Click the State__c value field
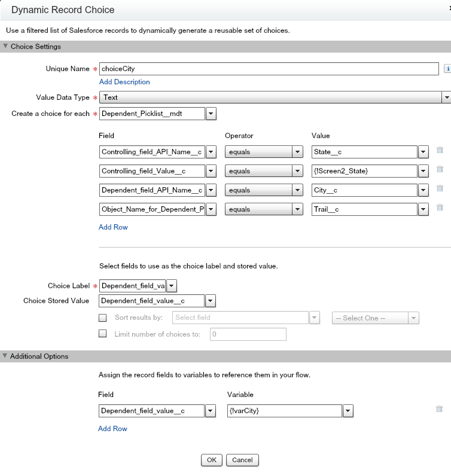 pos(364,152)
